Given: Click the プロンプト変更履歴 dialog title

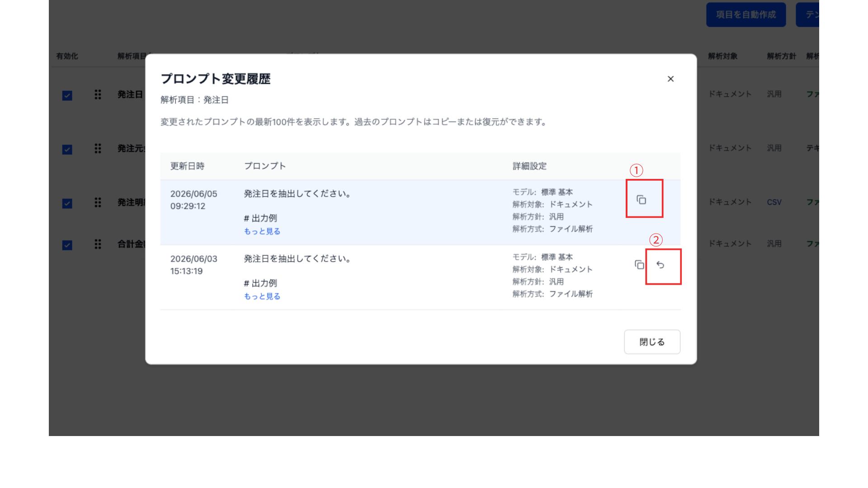Looking at the screenshot, I should [216, 79].
